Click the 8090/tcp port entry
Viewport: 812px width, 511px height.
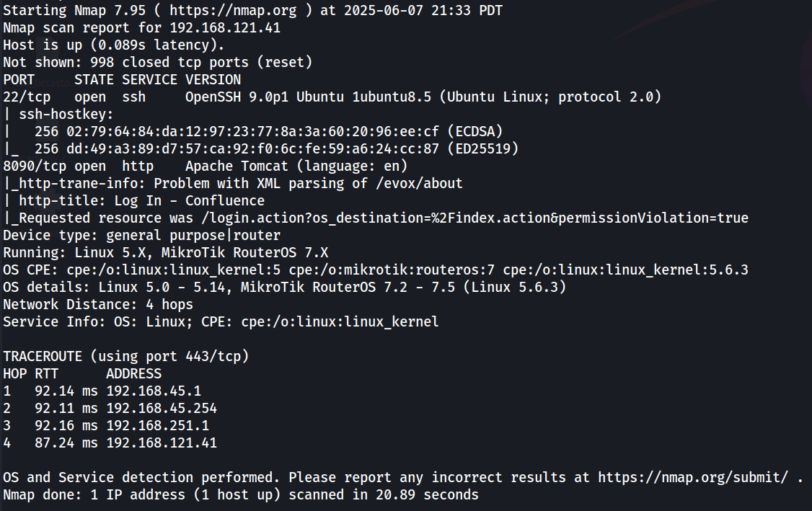pos(30,166)
